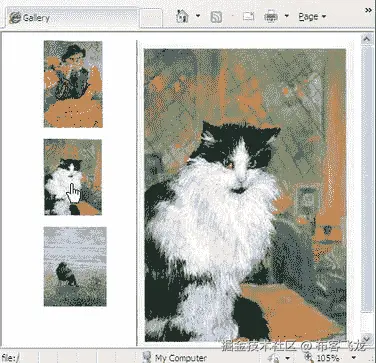376x363 pixels.
Task: Click the My Computer status text
Action: tap(181, 358)
